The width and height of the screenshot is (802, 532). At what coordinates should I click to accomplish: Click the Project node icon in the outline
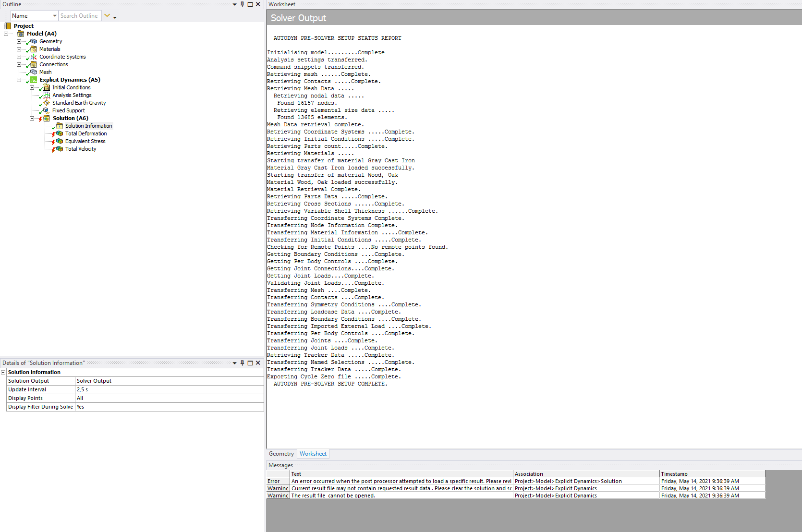coord(8,26)
